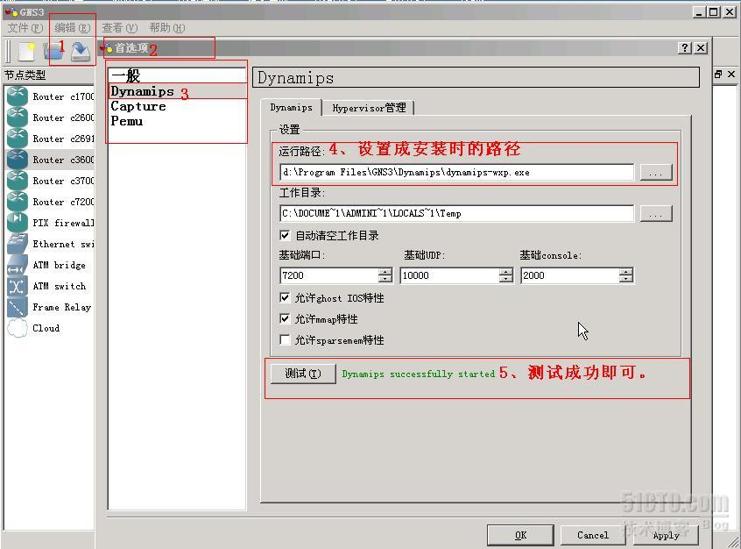Pick the Router c7200 node icon
The image size is (741, 549).
click(17, 202)
